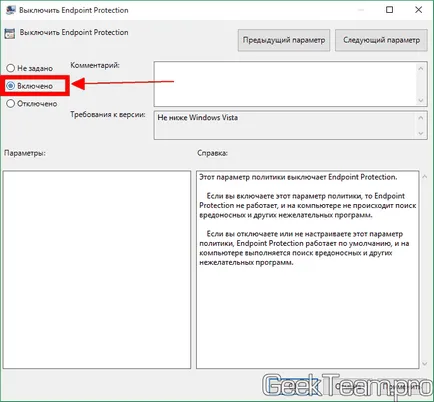Close the Endpoint Protection dialog
The image size is (434, 402).
click(x=419, y=10)
